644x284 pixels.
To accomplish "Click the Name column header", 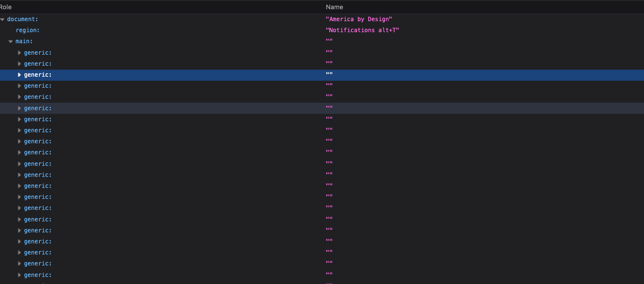I will (x=334, y=7).
